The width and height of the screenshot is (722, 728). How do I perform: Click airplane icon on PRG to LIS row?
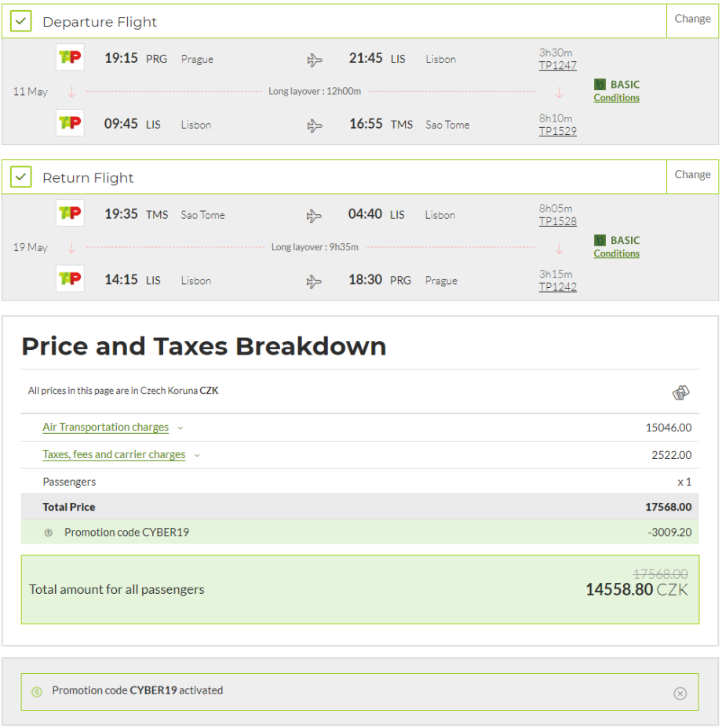coord(315,60)
